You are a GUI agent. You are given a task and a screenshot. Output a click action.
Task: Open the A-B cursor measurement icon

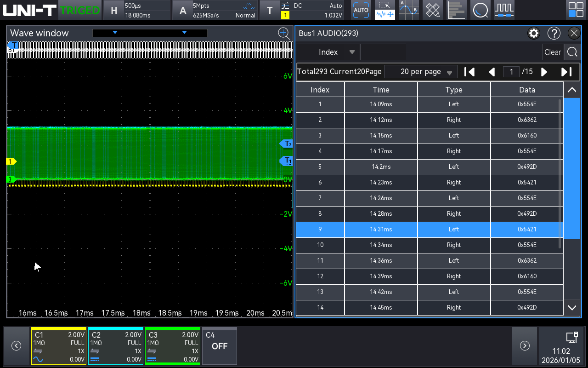pos(408,10)
